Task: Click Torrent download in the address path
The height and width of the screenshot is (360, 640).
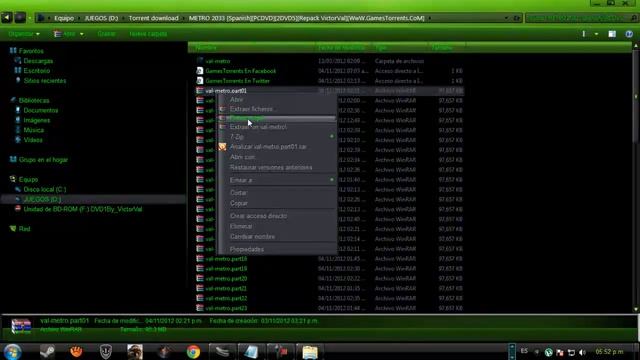Action: point(153,18)
